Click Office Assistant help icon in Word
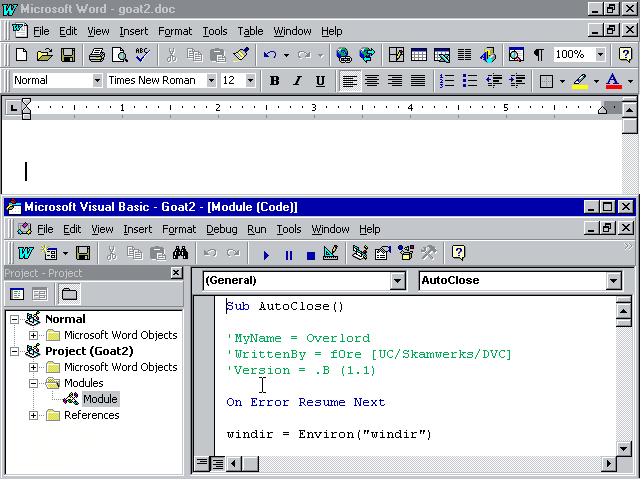 click(625, 55)
